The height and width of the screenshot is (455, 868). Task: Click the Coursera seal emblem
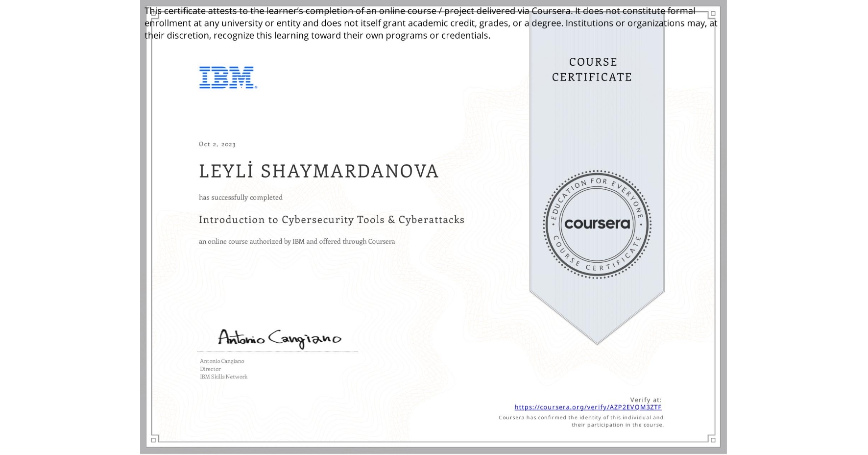click(597, 224)
